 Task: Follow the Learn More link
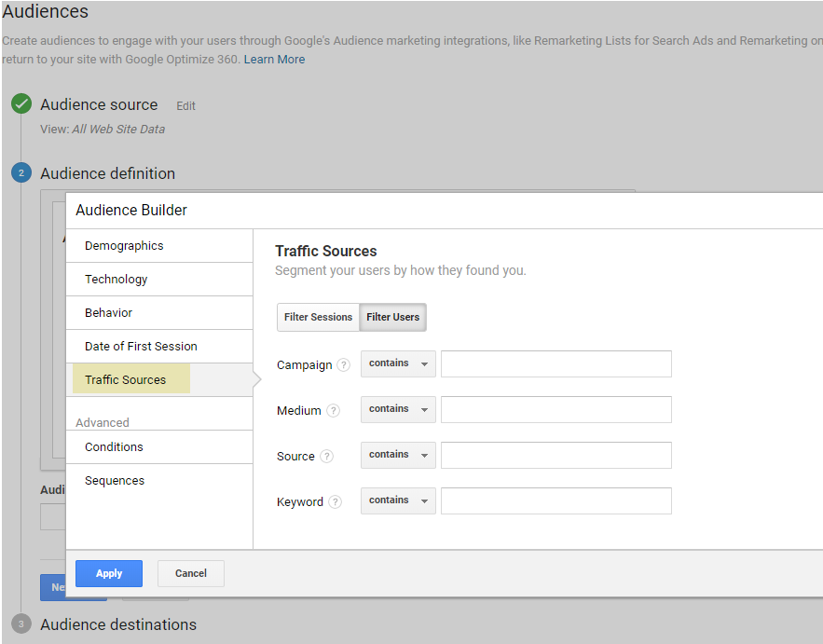[x=274, y=60]
